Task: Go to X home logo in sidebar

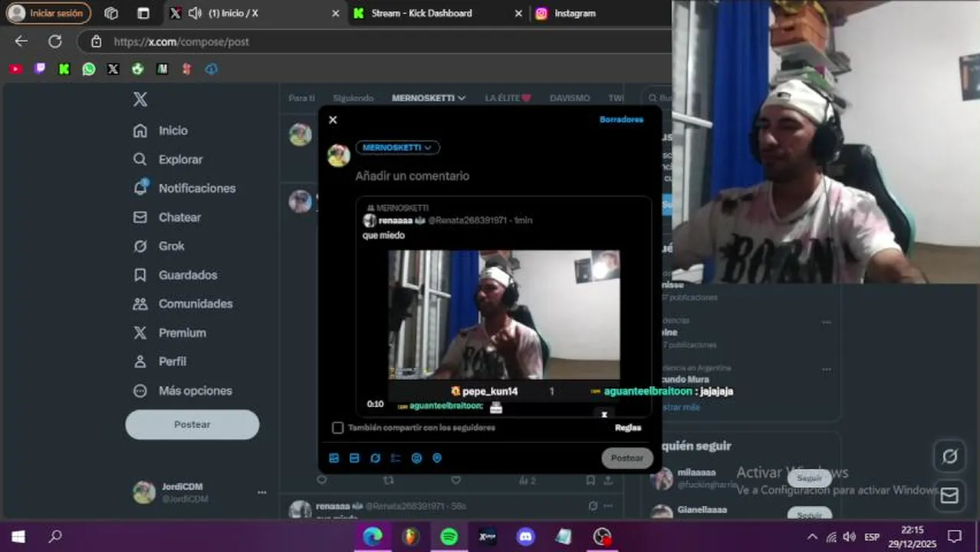Action: pos(140,99)
